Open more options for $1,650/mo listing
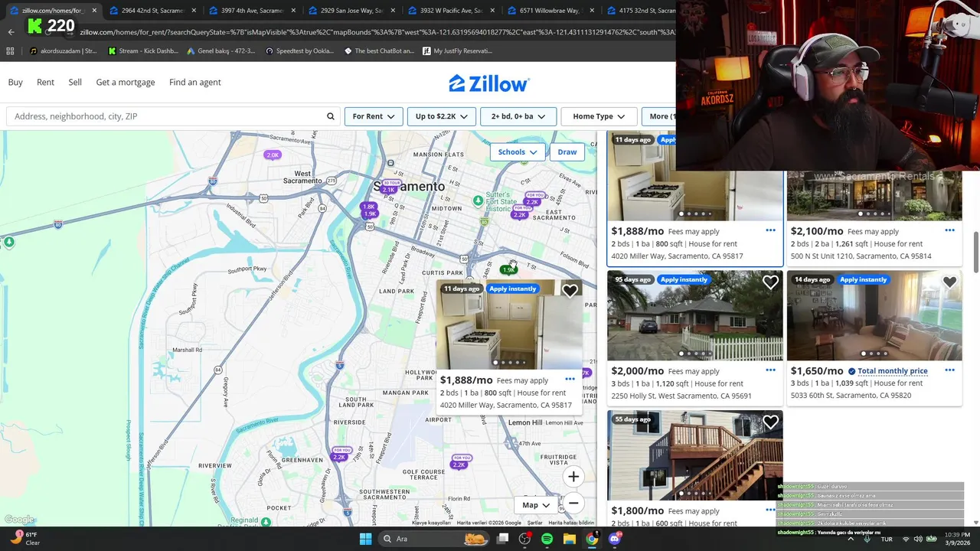Image resolution: width=980 pixels, height=551 pixels. [x=949, y=370]
